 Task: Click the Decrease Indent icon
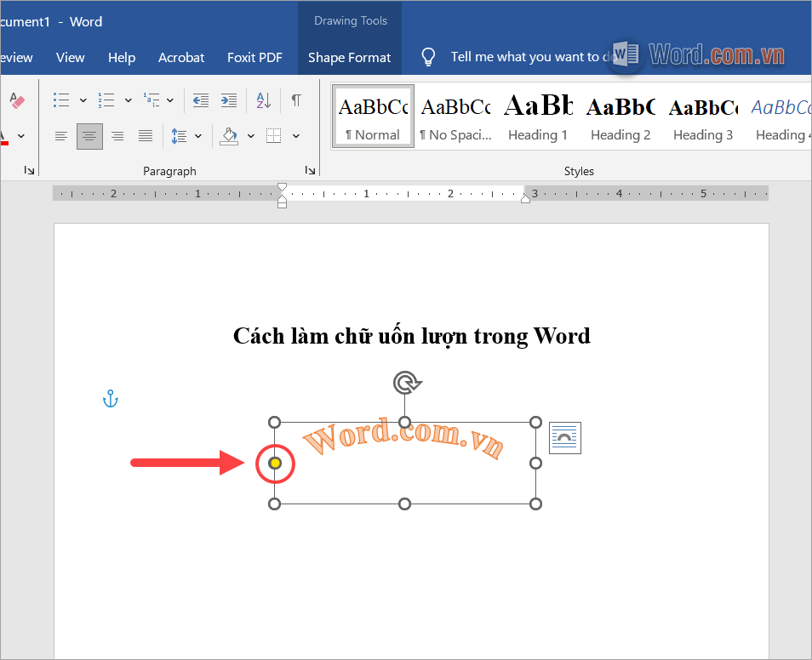click(x=200, y=100)
